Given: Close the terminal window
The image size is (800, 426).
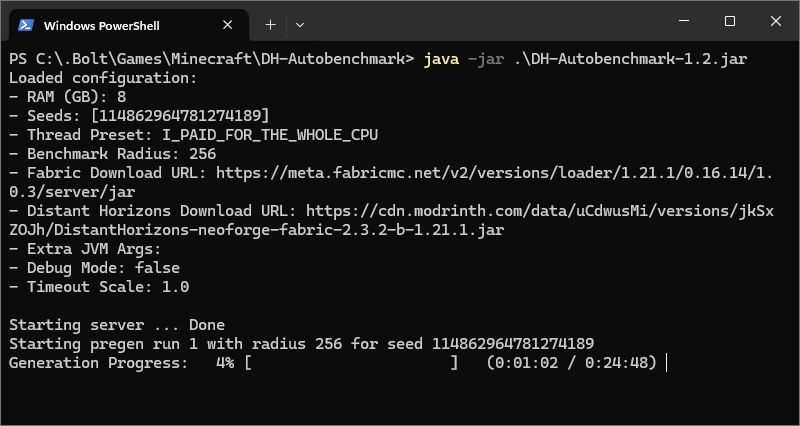Looking at the screenshot, I should tap(776, 21).
